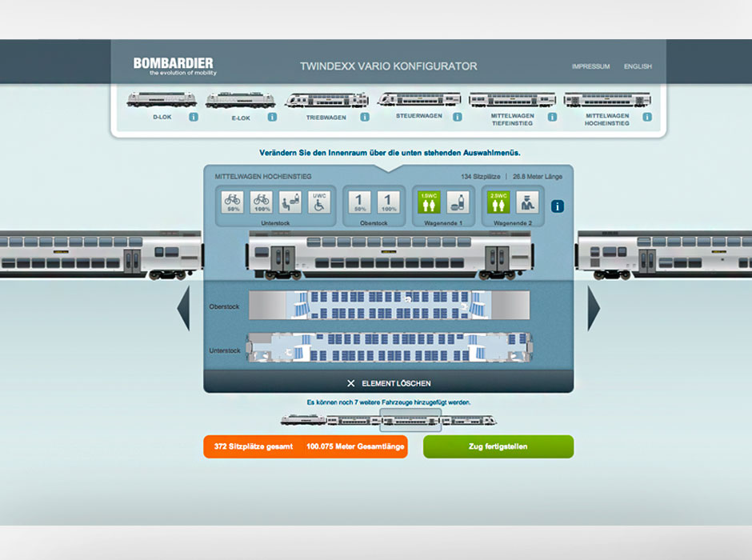The image size is (752, 560).
Task: Select the last car in the train overview strip
Action: (x=469, y=421)
